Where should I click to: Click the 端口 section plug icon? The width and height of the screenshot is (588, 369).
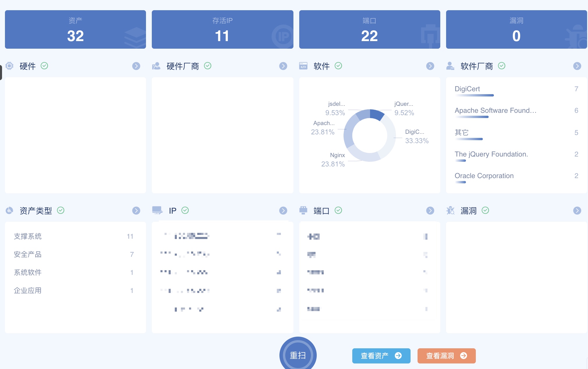[x=303, y=210]
